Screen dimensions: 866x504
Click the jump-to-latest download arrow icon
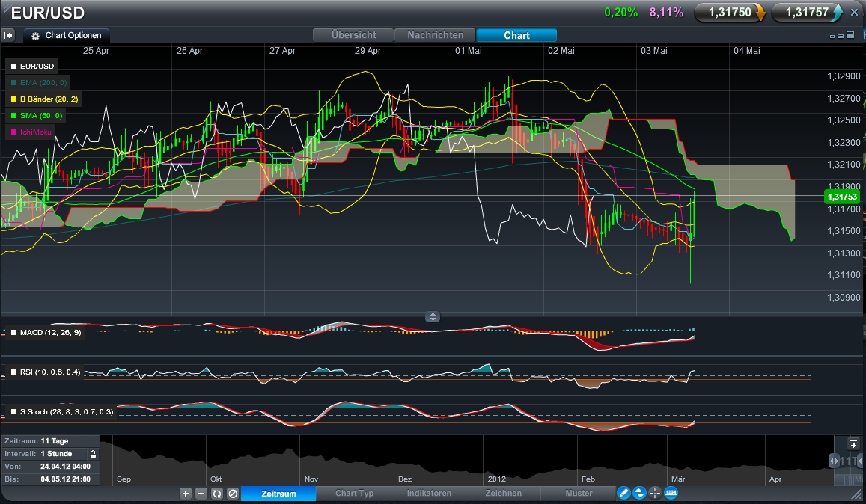pos(853,443)
